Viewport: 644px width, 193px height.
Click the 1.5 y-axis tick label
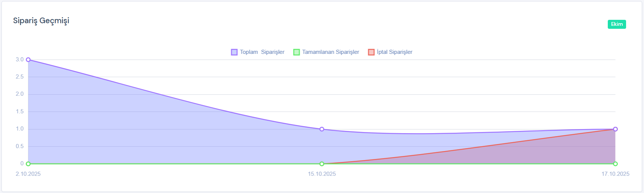tap(20, 111)
